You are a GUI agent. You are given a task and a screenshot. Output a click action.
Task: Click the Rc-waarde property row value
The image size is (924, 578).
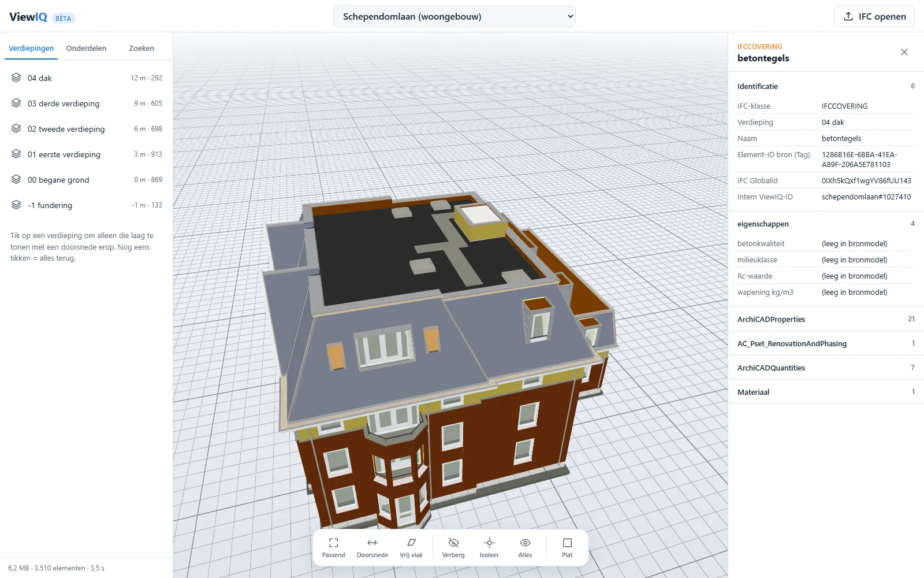pyautogui.click(x=854, y=276)
